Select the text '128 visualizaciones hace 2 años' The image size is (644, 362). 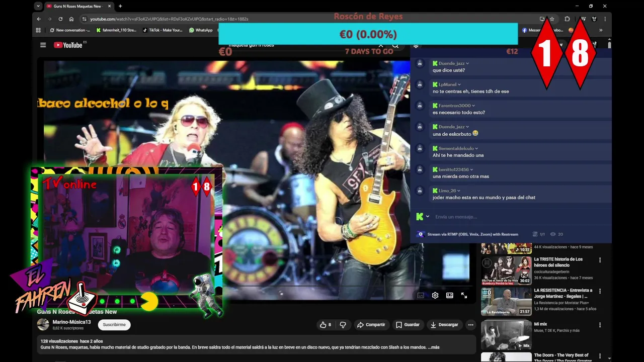coord(71,341)
